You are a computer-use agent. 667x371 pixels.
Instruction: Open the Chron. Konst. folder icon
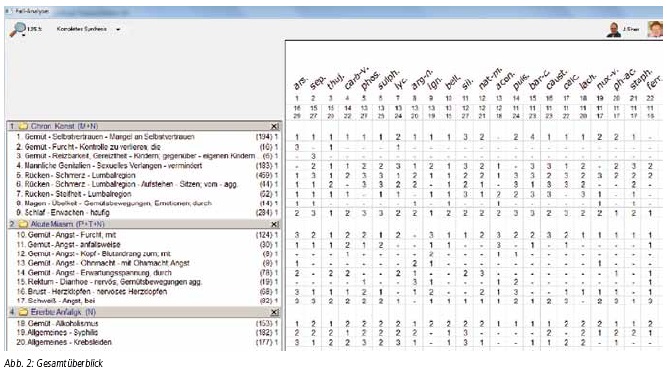coord(23,126)
